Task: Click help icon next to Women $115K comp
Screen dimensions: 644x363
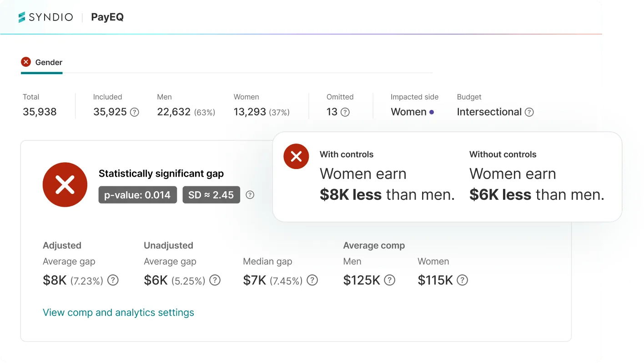Action: (x=462, y=280)
